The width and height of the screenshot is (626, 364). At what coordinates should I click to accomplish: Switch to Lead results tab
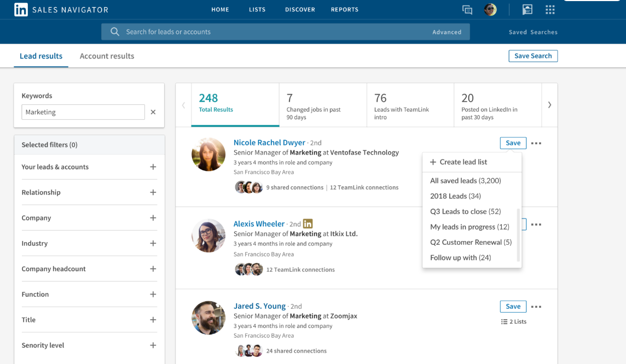click(41, 56)
